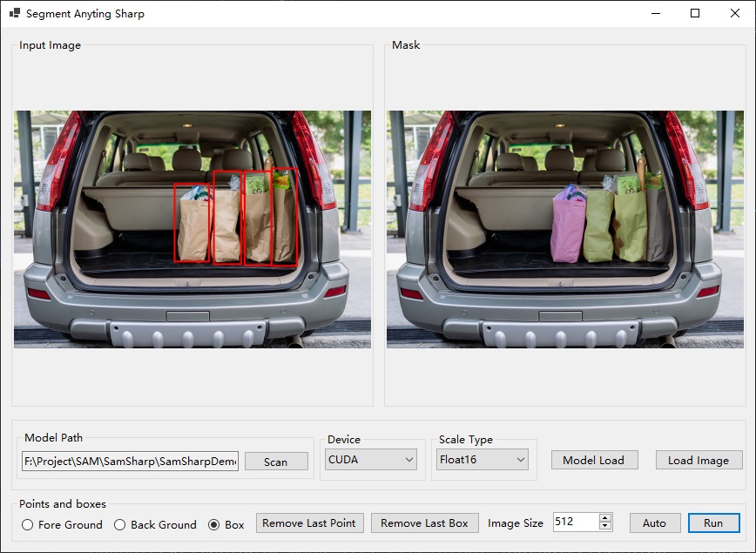Click the app icon in title bar
Image resolution: width=756 pixels, height=553 pixels.
coord(15,13)
